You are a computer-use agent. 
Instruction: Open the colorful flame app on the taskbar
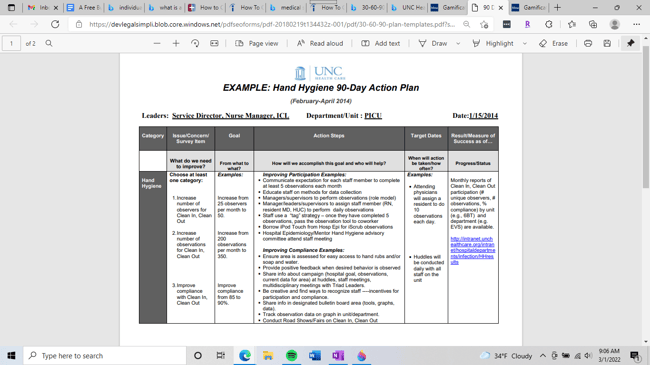pyautogui.click(x=361, y=355)
